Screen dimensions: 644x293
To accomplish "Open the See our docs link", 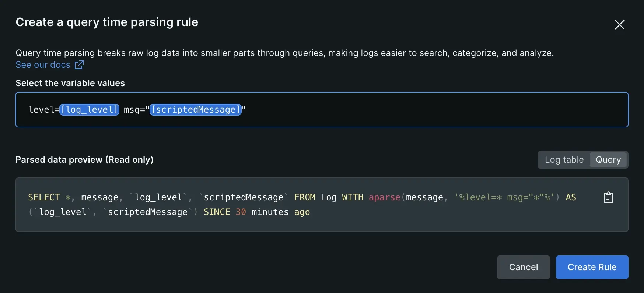I will (43, 65).
